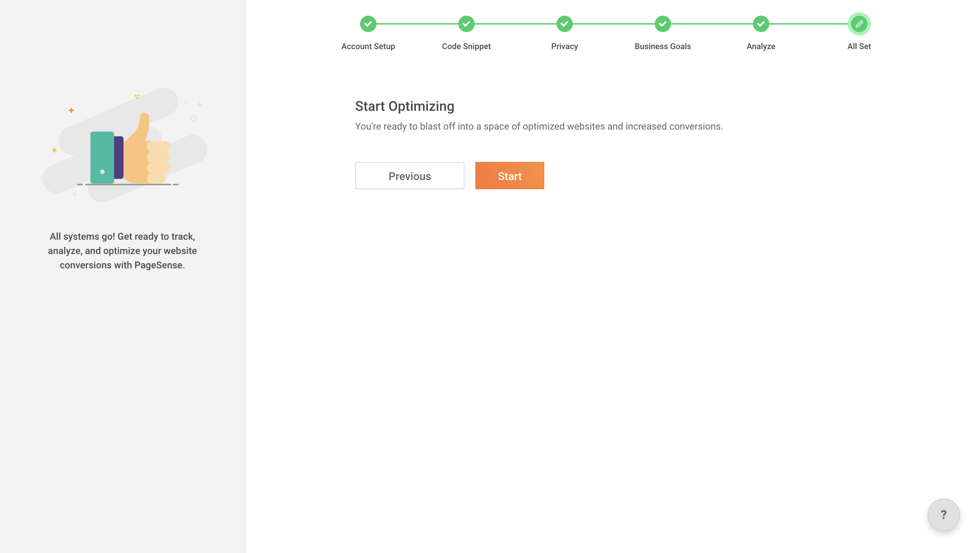Select the Analyze step label
980x553 pixels.
760,46
